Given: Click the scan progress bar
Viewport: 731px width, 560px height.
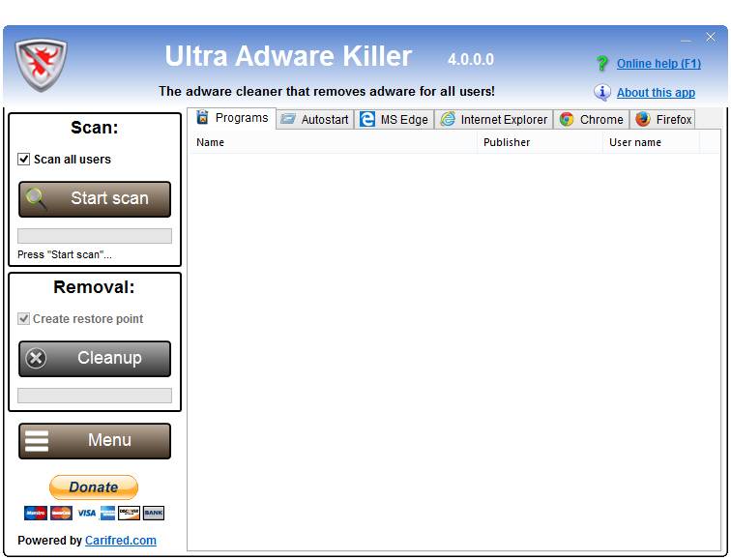Looking at the screenshot, I should [95, 236].
